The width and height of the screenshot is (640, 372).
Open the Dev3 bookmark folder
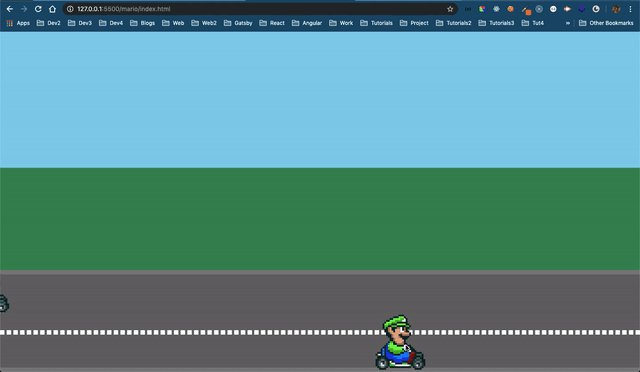point(80,23)
